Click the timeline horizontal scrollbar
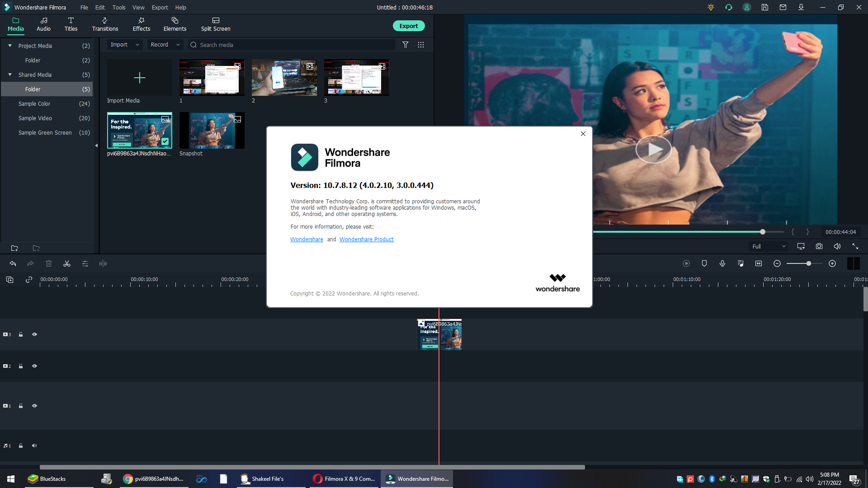The height and width of the screenshot is (488, 868). click(x=312, y=467)
